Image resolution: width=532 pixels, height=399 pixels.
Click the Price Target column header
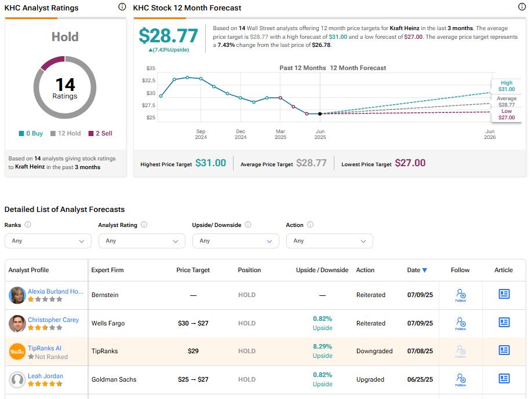point(193,270)
